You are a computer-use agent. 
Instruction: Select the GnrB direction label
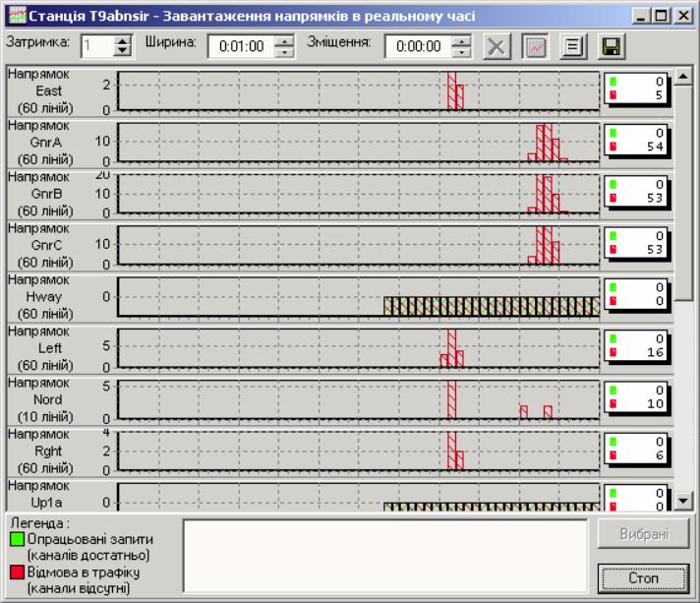(46, 194)
